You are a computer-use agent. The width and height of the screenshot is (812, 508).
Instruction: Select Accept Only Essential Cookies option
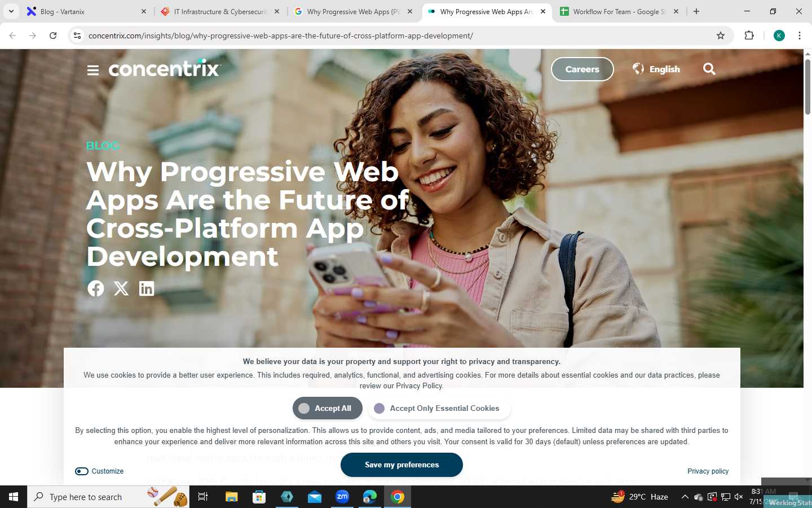coord(439,408)
